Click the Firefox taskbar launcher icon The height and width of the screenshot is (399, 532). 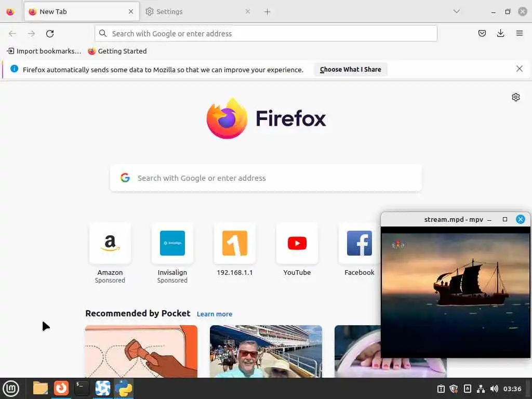click(x=61, y=388)
